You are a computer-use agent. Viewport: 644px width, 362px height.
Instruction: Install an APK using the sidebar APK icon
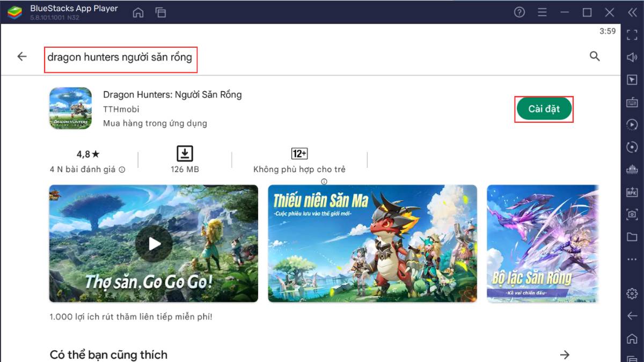click(x=632, y=191)
